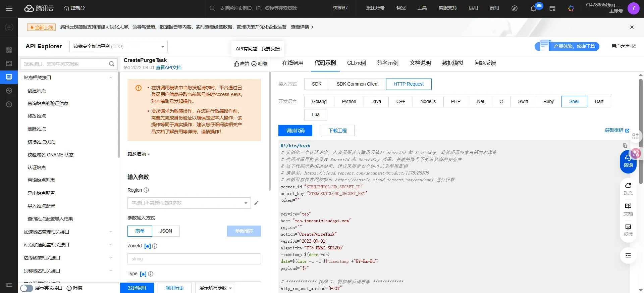The height and width of the screenshot is (293, 644).
Task: Click the 吐槽 face next to 点赞
Action: 254,64
